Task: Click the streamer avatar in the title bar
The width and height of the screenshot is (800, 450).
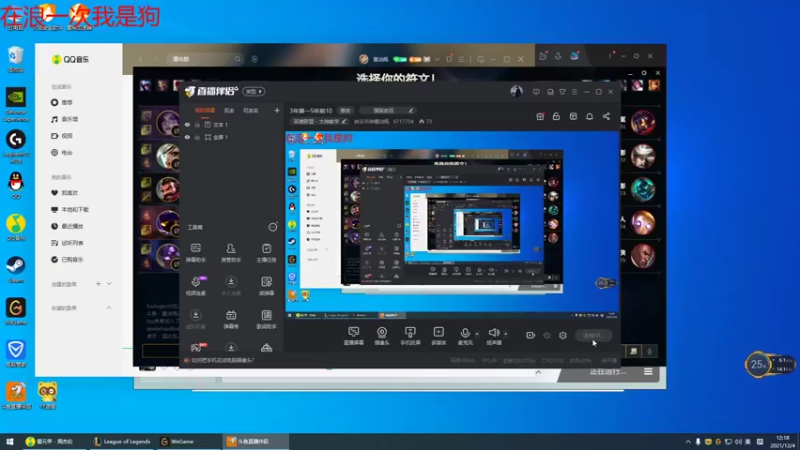Action: click(x=516, y=91)
